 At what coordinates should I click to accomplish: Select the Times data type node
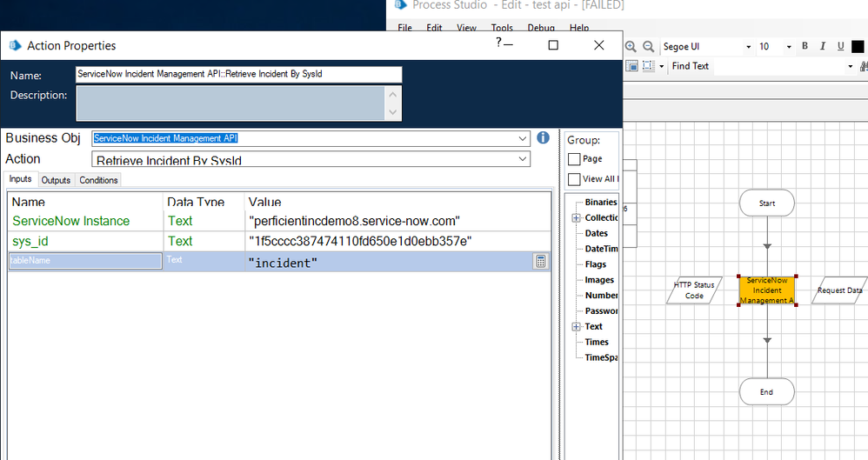(x=597, y=342)
